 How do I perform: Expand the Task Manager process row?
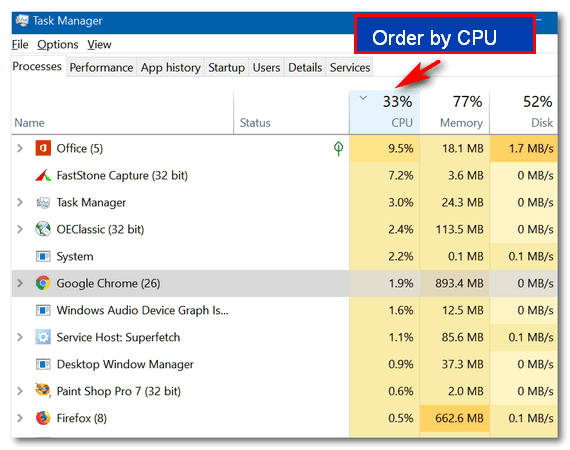pyautogui.click(x=20, y=202)
